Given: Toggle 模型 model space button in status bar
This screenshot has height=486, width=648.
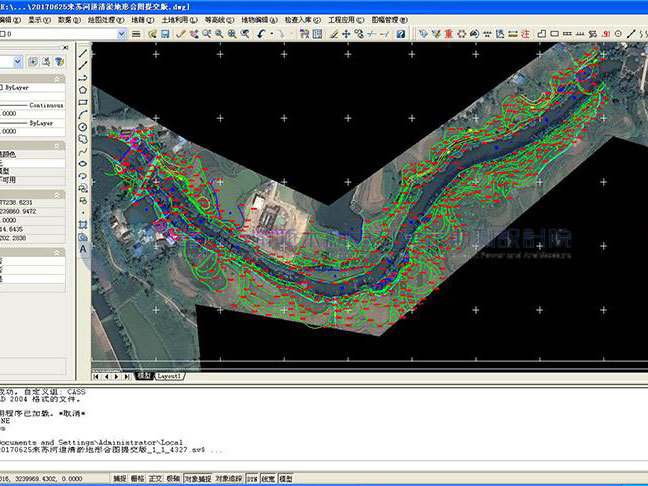Looking at the screenshot, I should click(286, 478).
